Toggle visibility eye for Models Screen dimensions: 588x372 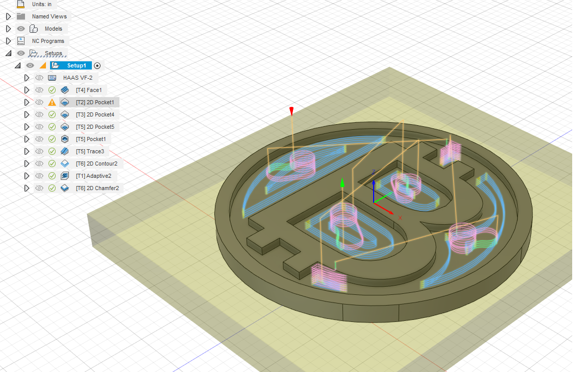point(21,29)
